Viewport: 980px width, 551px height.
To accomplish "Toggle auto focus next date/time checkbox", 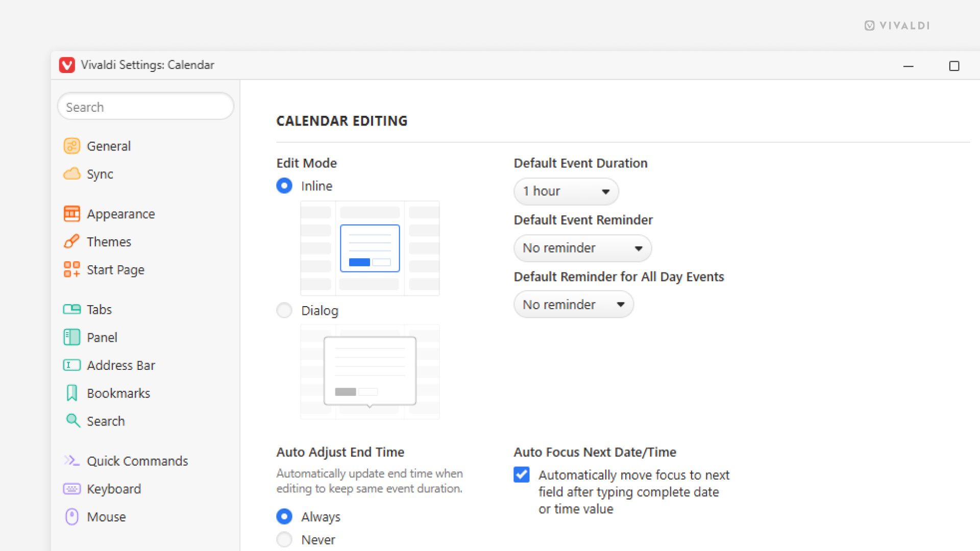I will (x=522, y=474).
